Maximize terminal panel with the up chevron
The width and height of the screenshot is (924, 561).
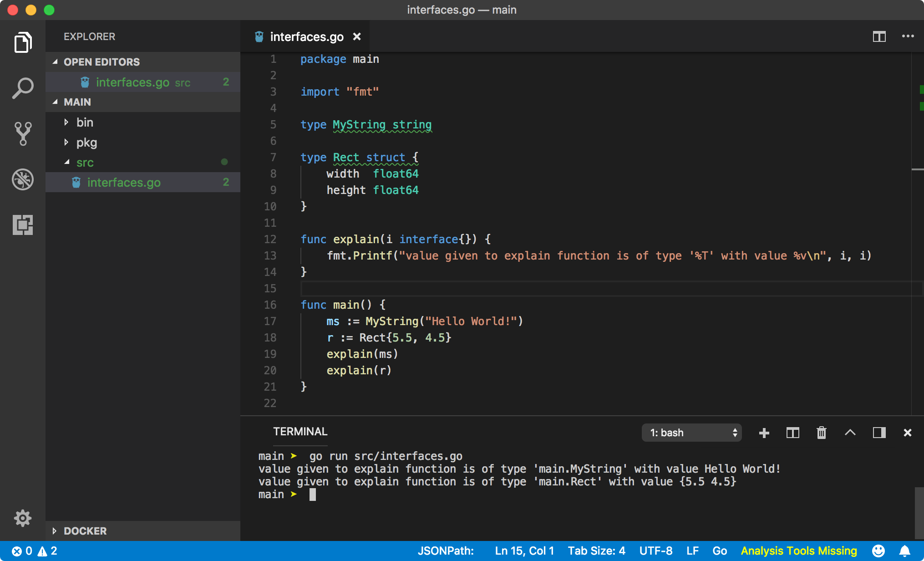tap(850, 433)
